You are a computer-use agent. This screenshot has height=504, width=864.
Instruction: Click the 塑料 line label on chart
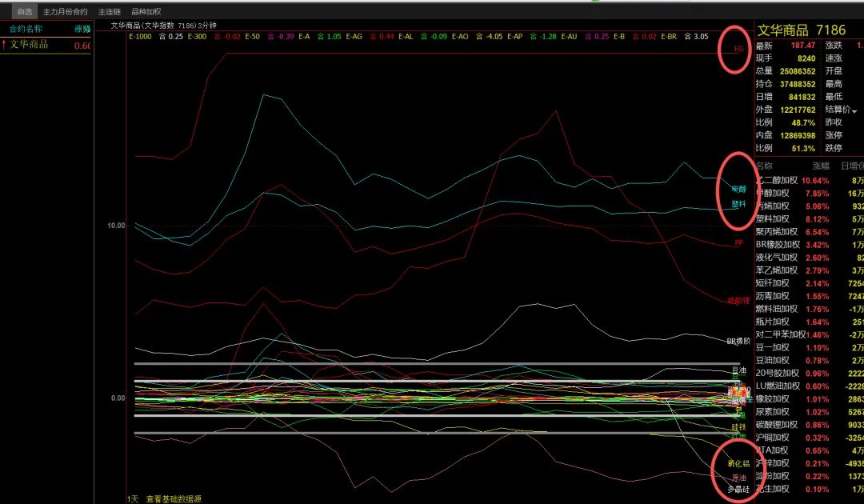[738, 204]
